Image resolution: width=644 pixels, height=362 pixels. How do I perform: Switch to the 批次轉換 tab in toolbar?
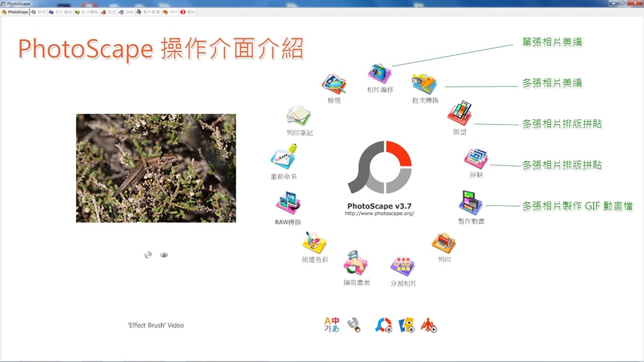click(x=86, y=12)
